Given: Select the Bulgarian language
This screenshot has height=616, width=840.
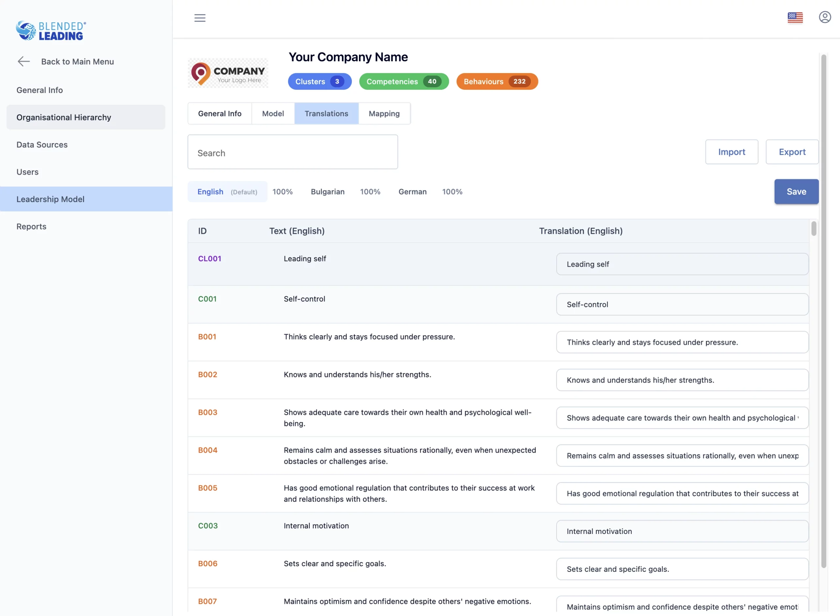Looking at the screenshot, I should click(x=327, y=192).
